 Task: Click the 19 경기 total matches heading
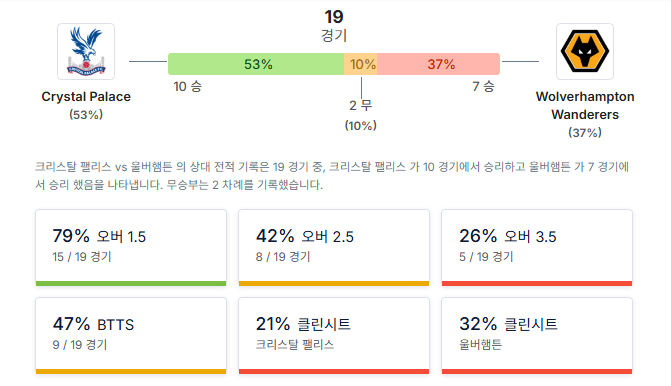334,26
